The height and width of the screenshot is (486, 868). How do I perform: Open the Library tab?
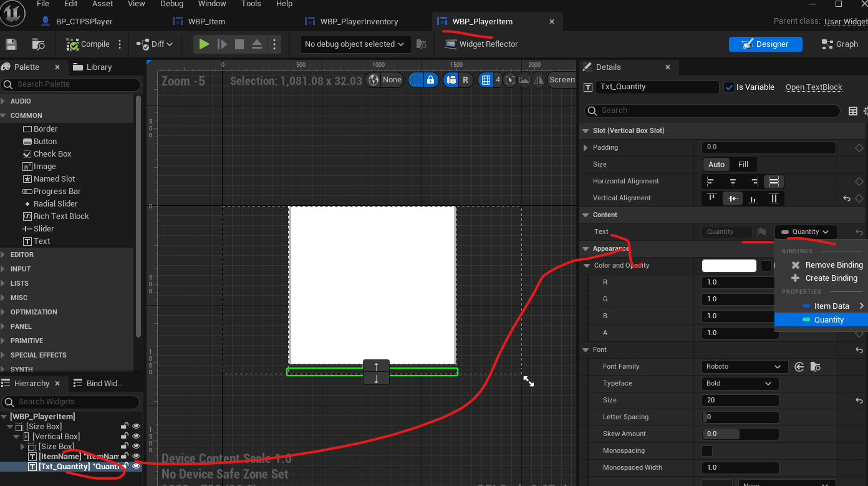click(x=92, y=67)
